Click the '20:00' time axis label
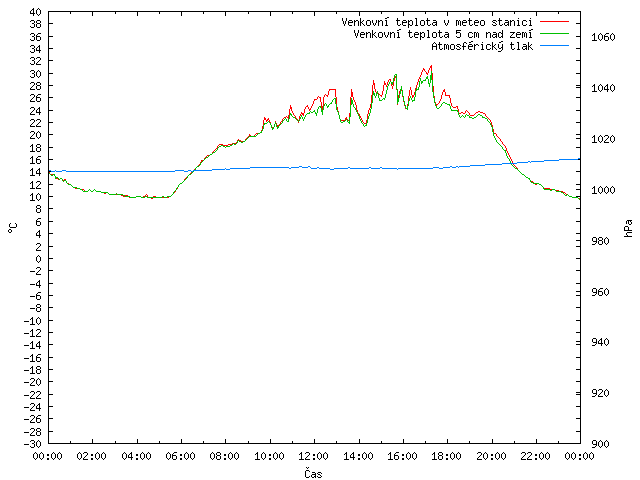Viewport: 640px width, 480px height. (x=491, y=456)
